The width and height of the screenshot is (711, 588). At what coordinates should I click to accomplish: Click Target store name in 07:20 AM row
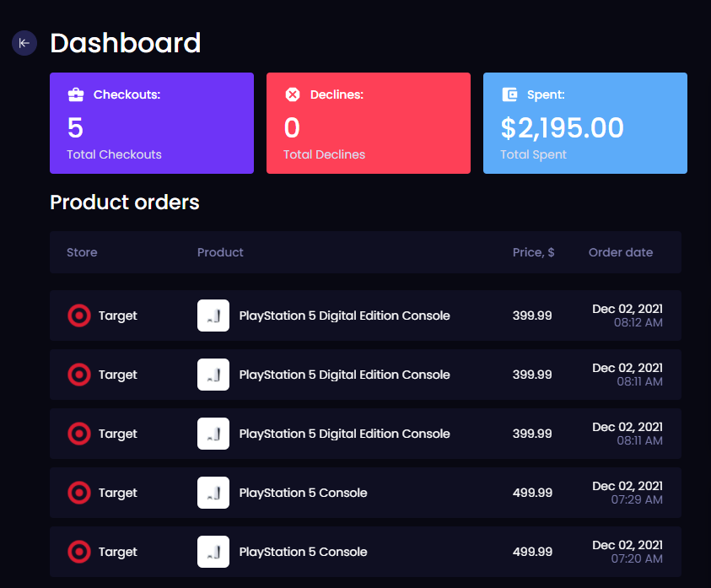pos(118,553)
